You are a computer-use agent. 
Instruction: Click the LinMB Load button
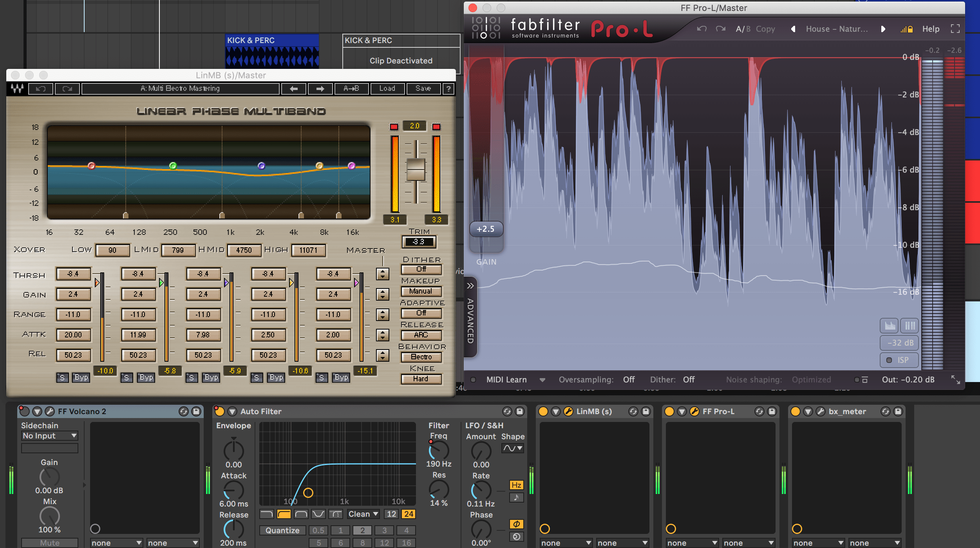[x=387, y=89]
